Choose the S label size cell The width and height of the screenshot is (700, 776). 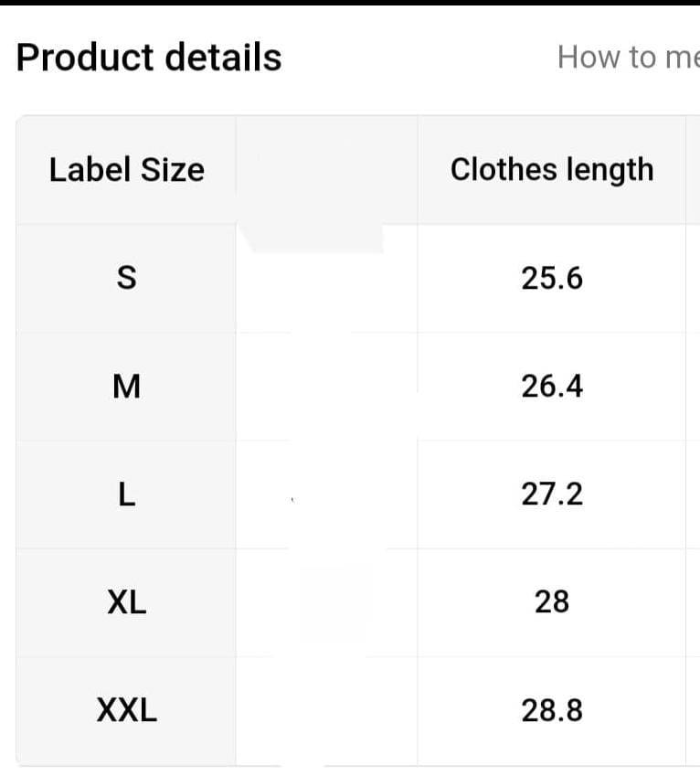click(126, 279)
